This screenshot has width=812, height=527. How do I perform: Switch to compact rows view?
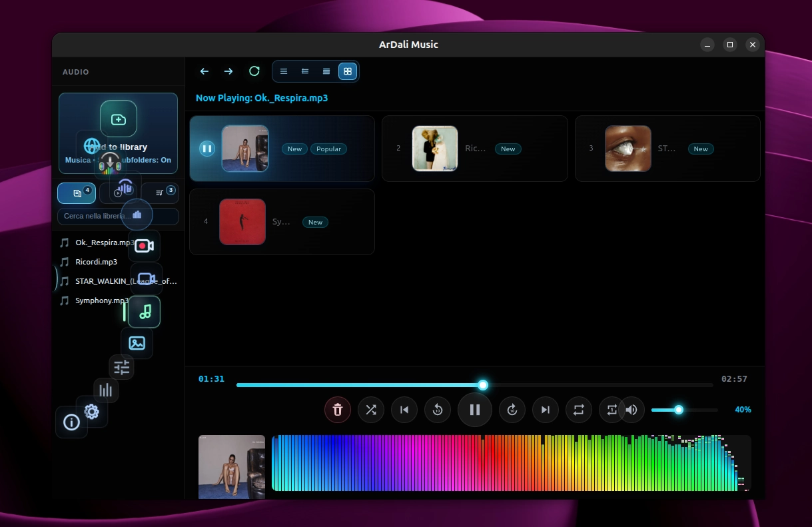tap(326, 71)
